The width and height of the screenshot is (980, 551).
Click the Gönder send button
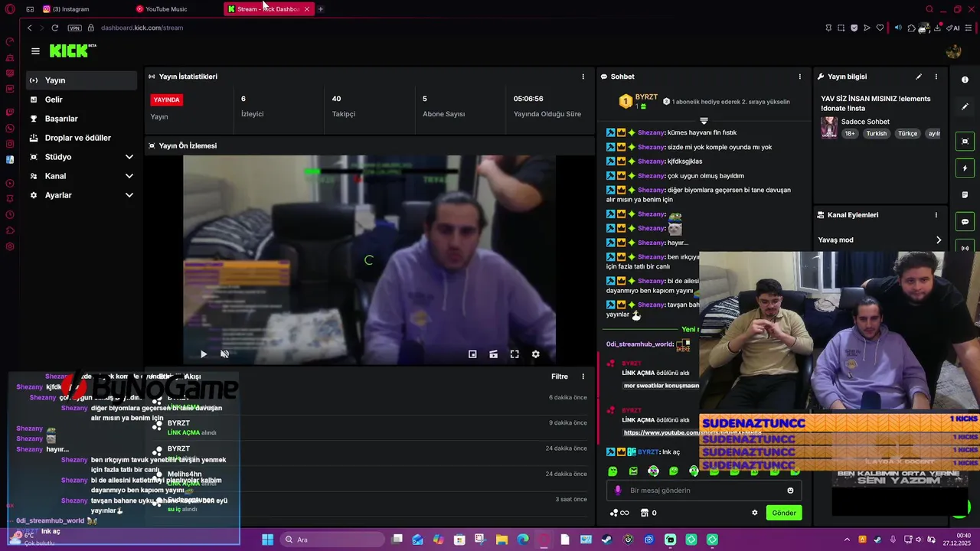point(784,513)
